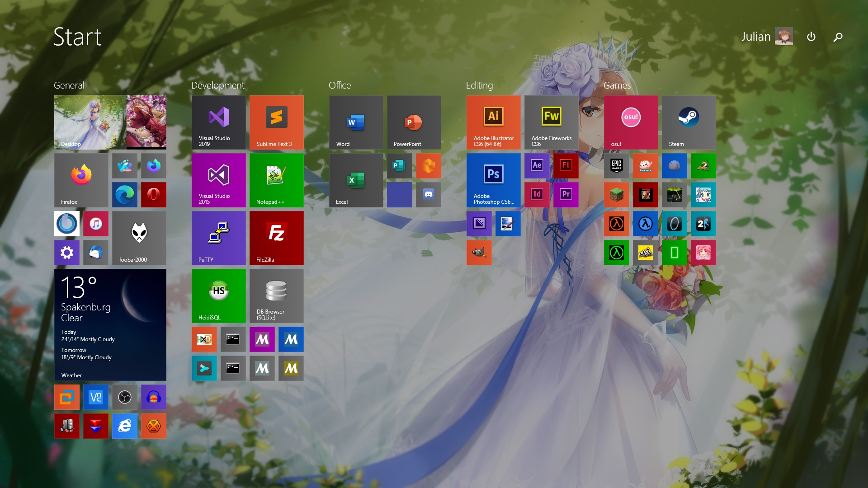The image size is (868, 488).
Task: Launch iTunes music note tile
Action: [96, 224]
